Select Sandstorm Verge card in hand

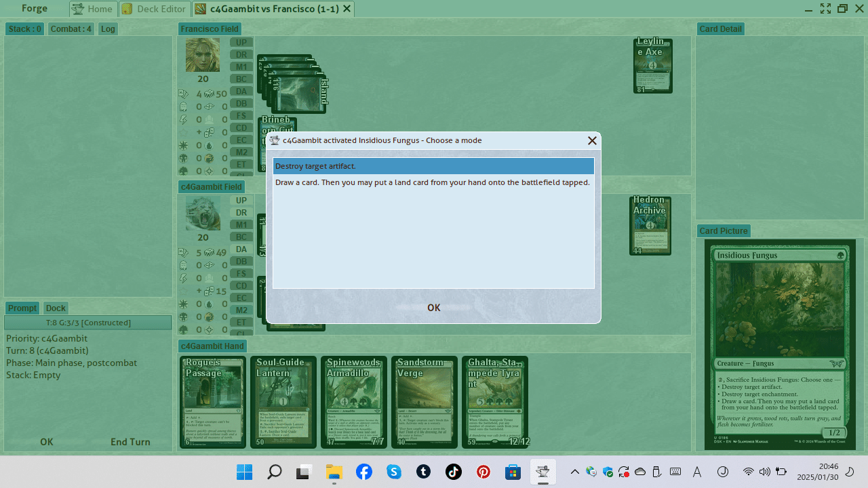click(425, 402)
